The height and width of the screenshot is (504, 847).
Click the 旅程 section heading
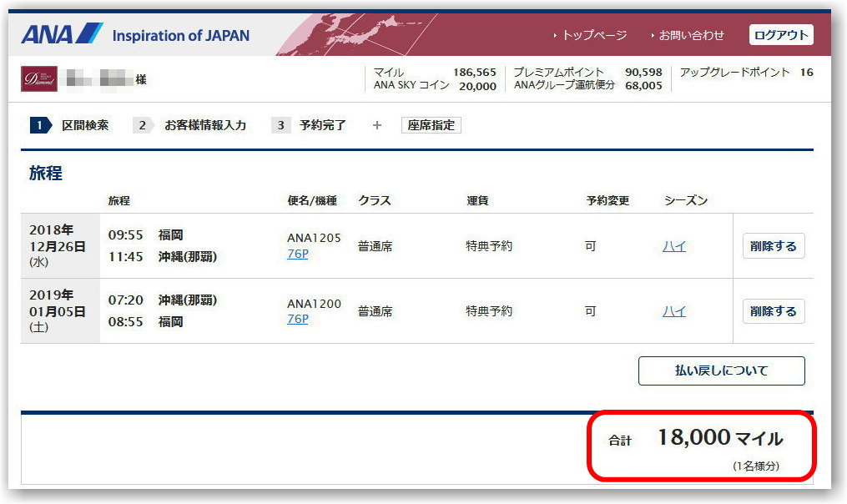tap(46, 173)
